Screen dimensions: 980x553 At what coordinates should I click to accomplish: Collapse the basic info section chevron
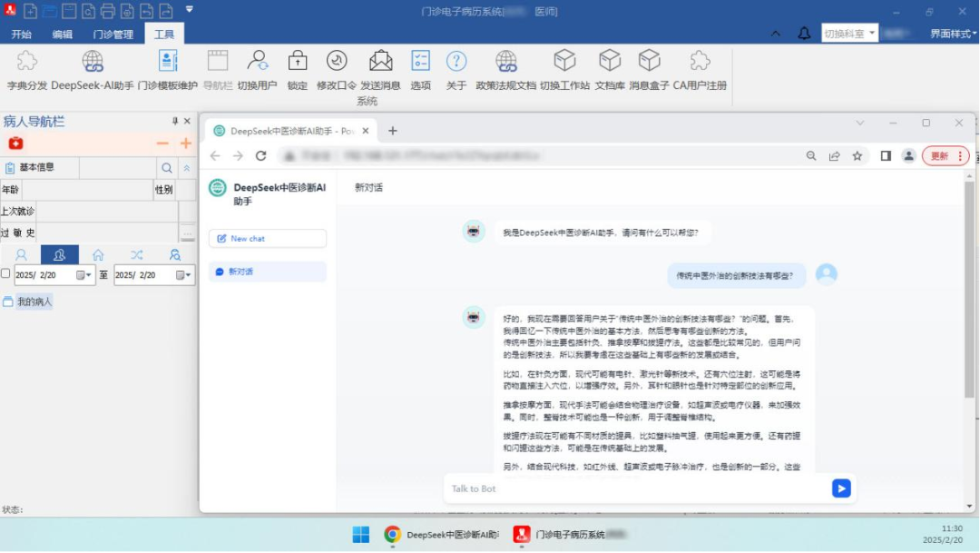click(186, 168)
